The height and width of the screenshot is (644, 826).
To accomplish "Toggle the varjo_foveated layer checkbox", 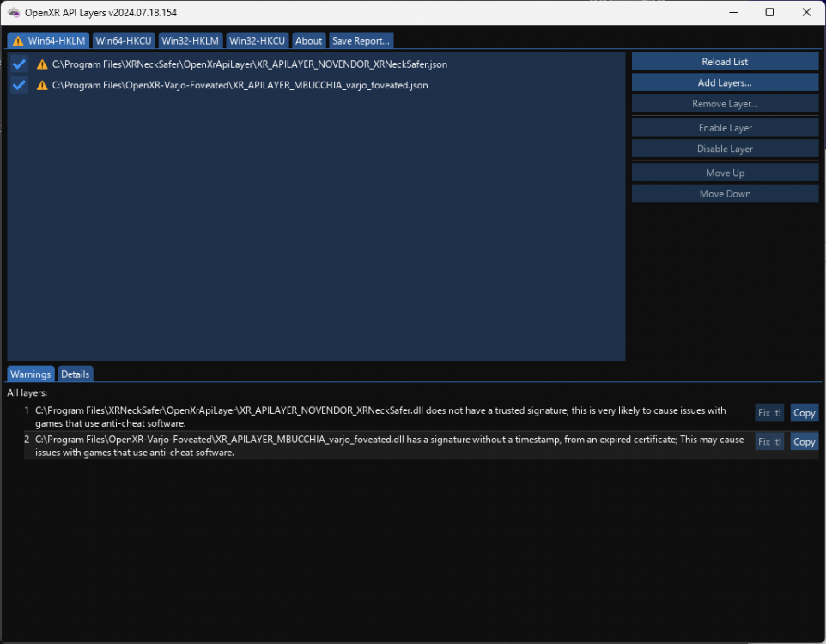I will 19,85.
